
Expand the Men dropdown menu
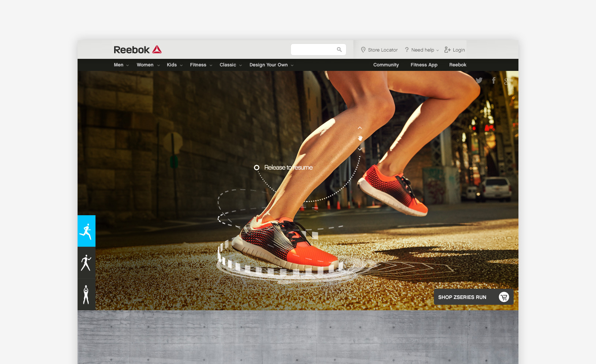click(x=121, y=65)
